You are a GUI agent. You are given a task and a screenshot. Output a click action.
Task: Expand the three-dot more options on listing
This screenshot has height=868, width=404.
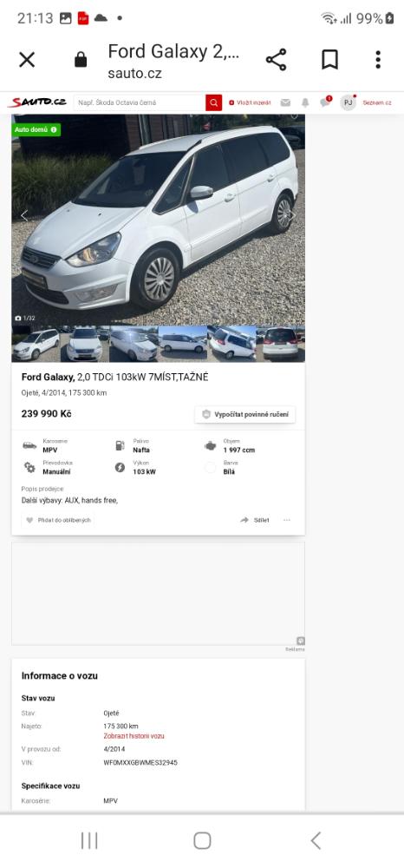[287, 520]
